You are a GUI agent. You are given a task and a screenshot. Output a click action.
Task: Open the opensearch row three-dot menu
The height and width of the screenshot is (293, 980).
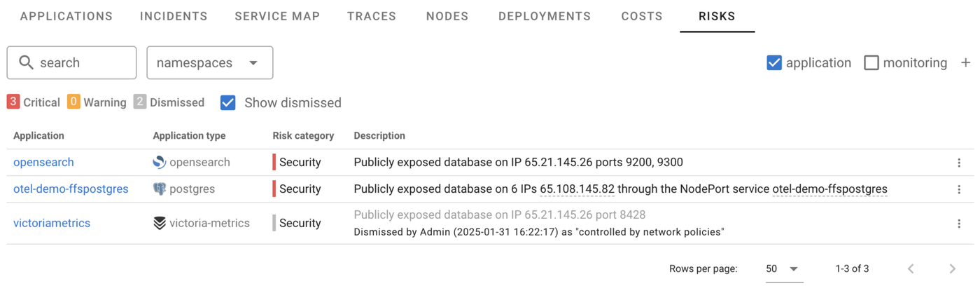pyautogui.click(x=959, y=163)
